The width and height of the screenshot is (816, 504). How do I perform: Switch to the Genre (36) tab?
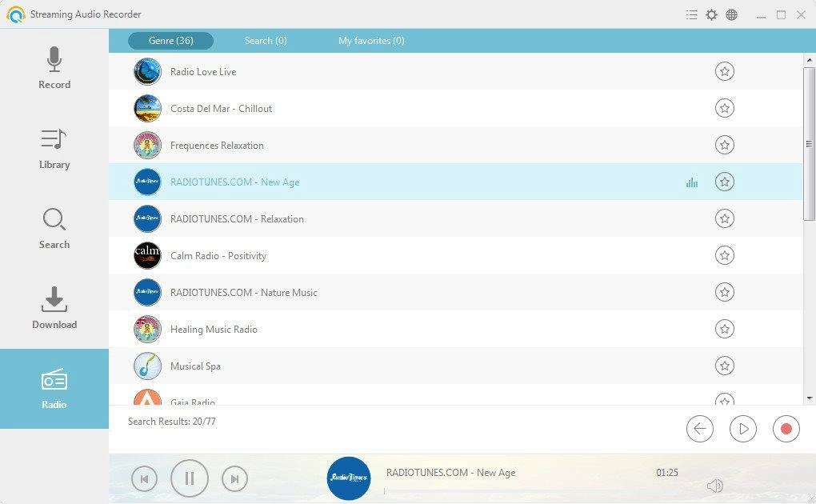pyautogui.click(x=170, y=41)
